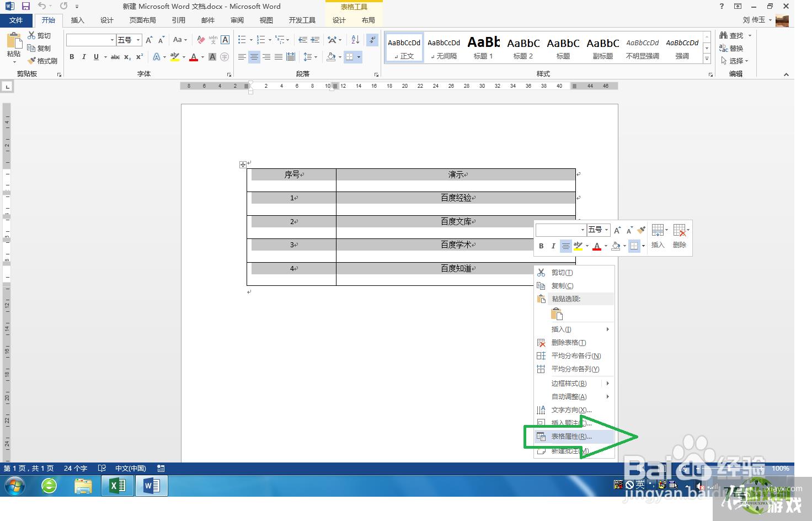Click the numbered list icon
This screenshot has width=812, height=521.
coord(261,40)
